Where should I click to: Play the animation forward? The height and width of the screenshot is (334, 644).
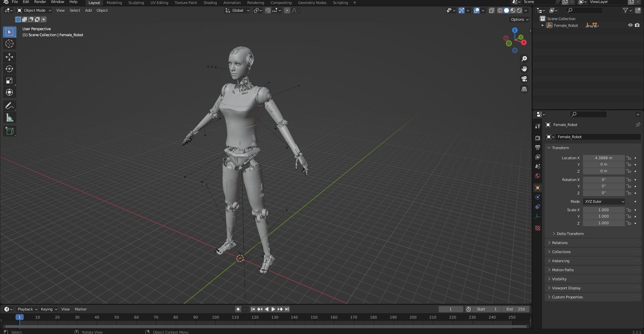click(273, 309)
